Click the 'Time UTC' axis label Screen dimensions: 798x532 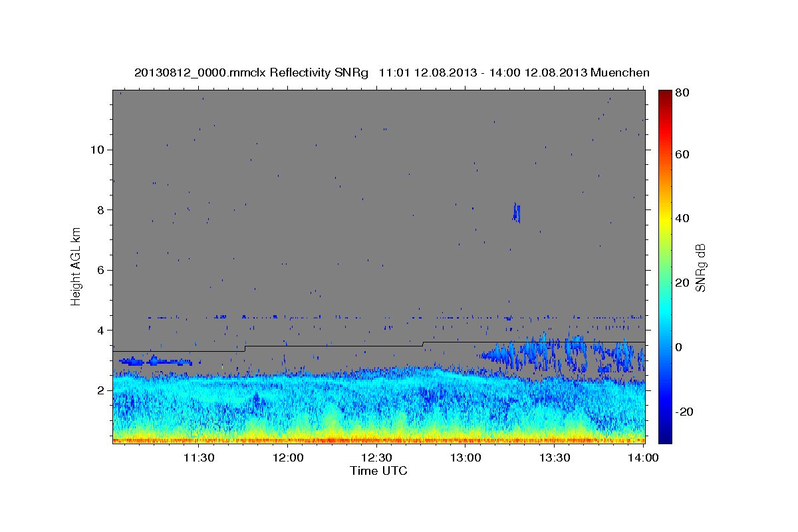(x=378, y=471)
